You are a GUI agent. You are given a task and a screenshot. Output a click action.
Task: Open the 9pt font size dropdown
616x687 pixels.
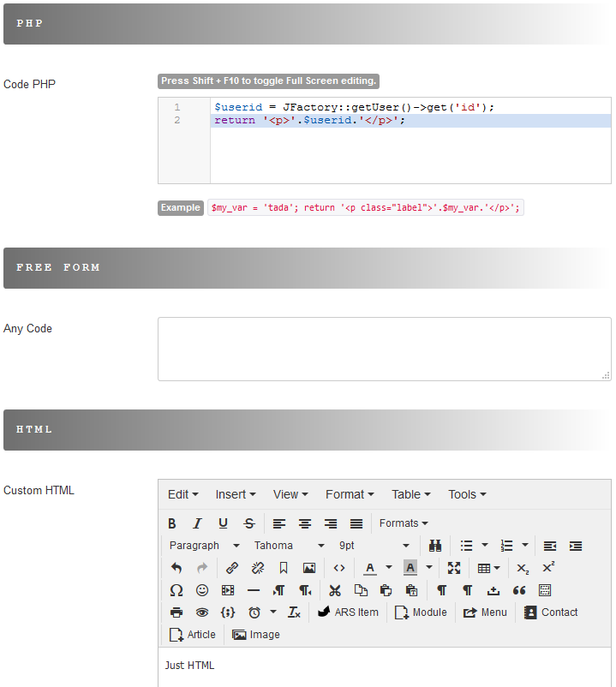(x=374, y=546)
